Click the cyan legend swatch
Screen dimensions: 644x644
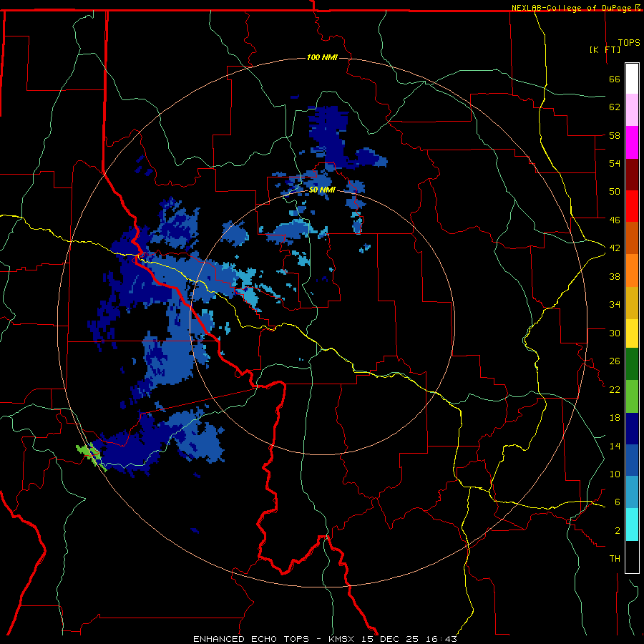pos(632,525)
